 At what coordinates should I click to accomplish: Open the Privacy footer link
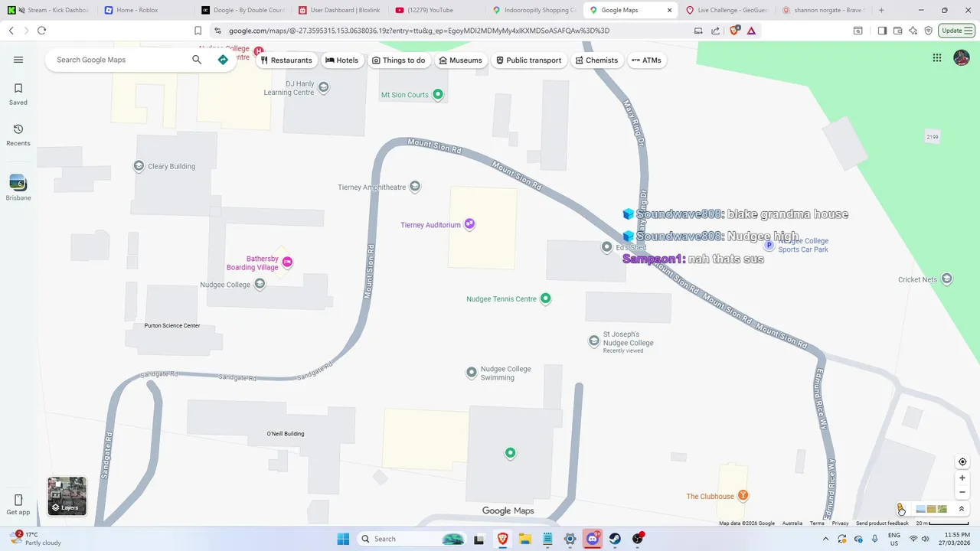[x=841, y=523]
